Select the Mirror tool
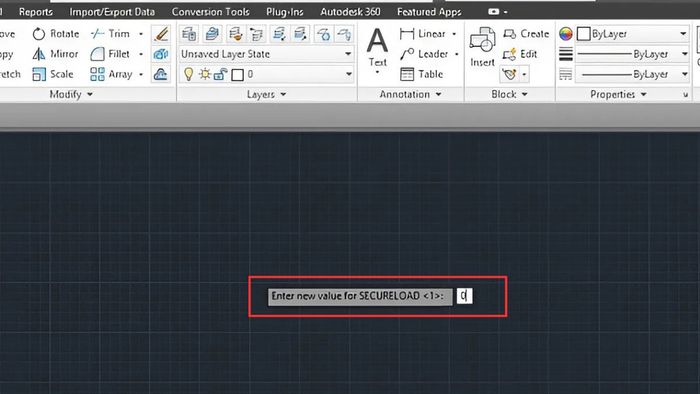The width and height of the screenshot is (700, 394). 55,54
